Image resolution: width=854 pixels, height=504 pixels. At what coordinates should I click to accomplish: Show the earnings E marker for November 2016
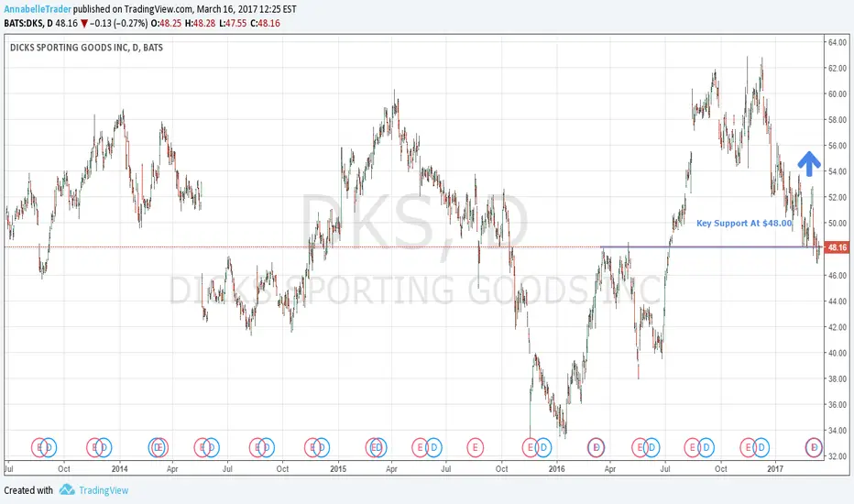coord(749,447)
